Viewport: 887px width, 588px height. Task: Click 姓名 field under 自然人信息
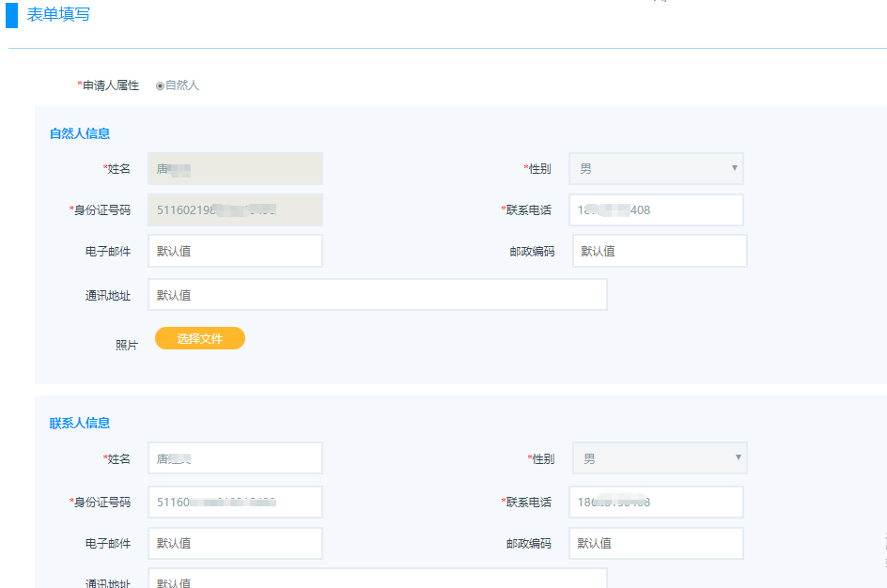click(235, 169)
